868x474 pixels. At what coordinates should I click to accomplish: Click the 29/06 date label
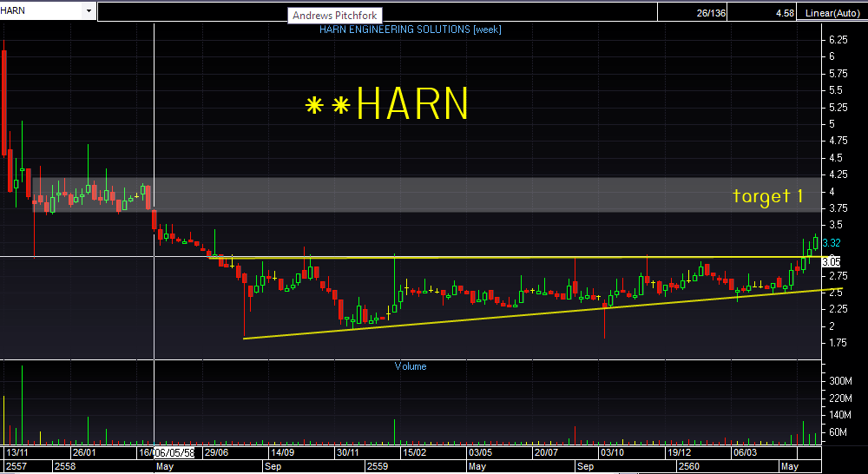(215, 452)
